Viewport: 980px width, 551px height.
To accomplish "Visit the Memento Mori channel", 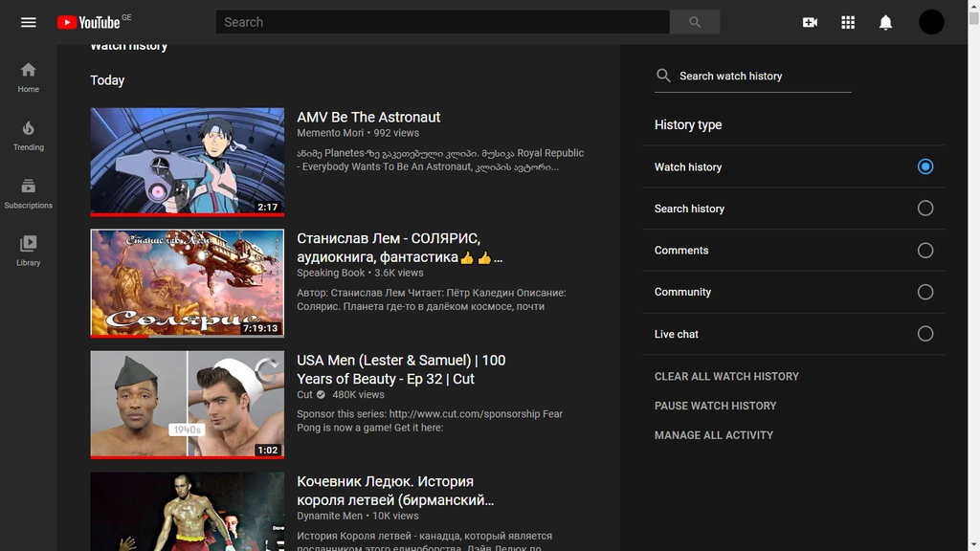I will click(330, 133).
